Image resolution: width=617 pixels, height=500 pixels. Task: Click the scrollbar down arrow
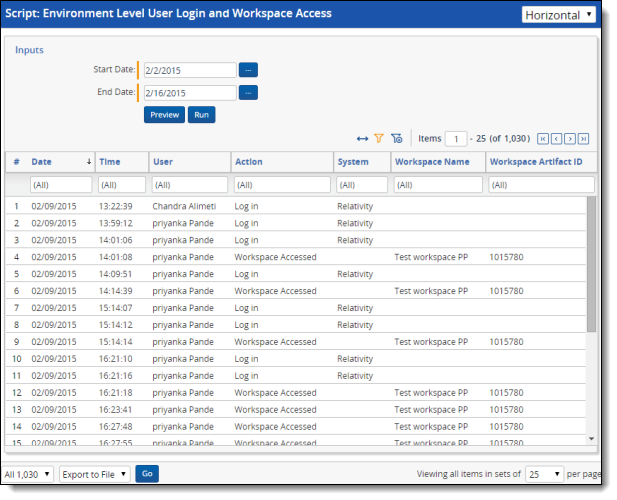tap(591, 439)
